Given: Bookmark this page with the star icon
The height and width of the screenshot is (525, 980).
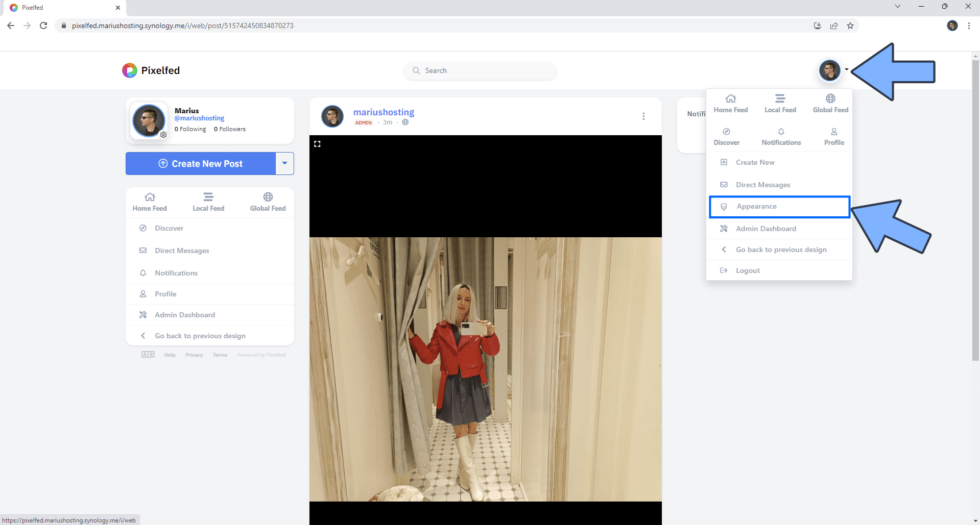Looking at the screenshot, I should (x=850, y=26).
